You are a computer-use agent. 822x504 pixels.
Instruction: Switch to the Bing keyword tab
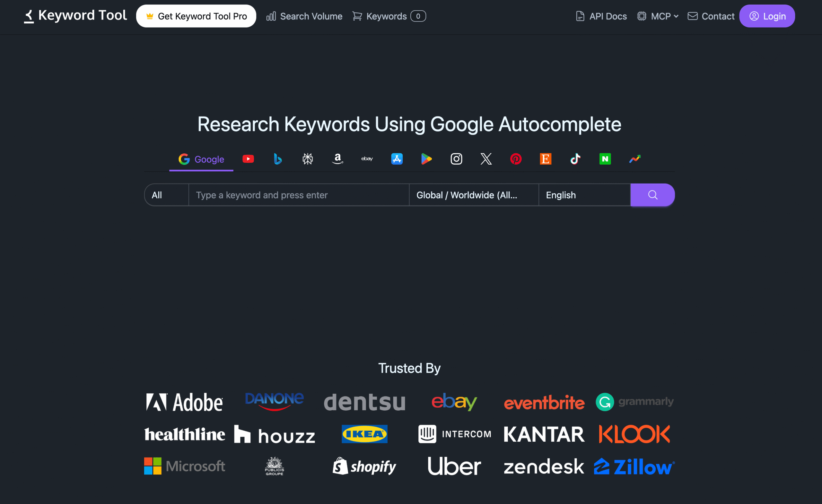click(277, 159)
